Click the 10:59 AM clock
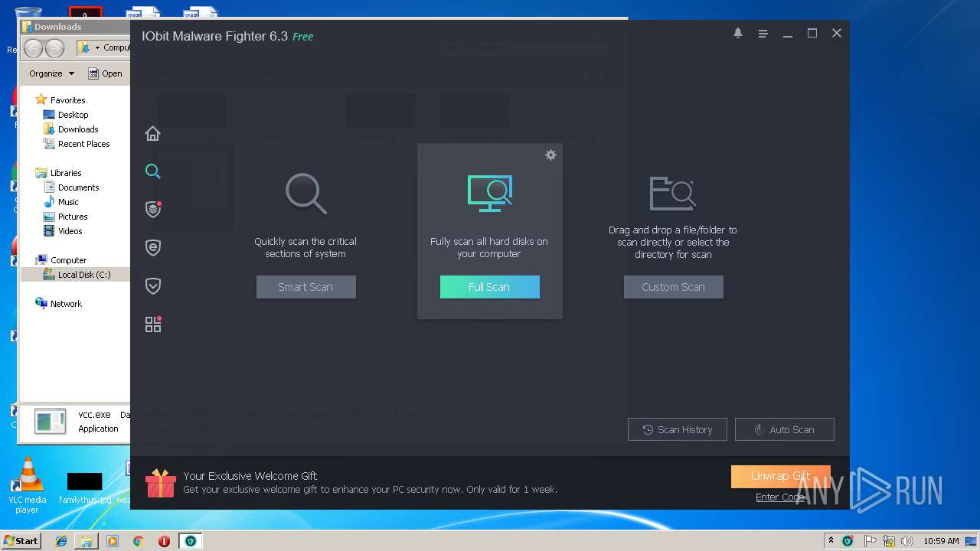 [x=941, y=540]
